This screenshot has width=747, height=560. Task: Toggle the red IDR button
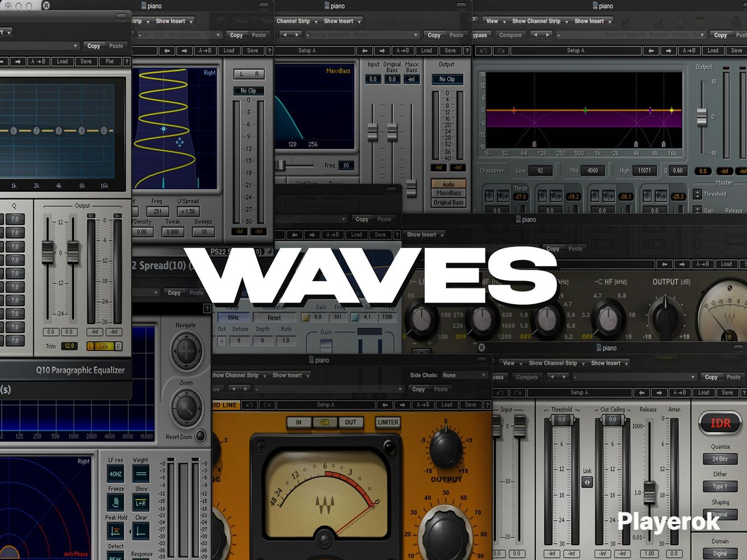click(x=720, y=423)
